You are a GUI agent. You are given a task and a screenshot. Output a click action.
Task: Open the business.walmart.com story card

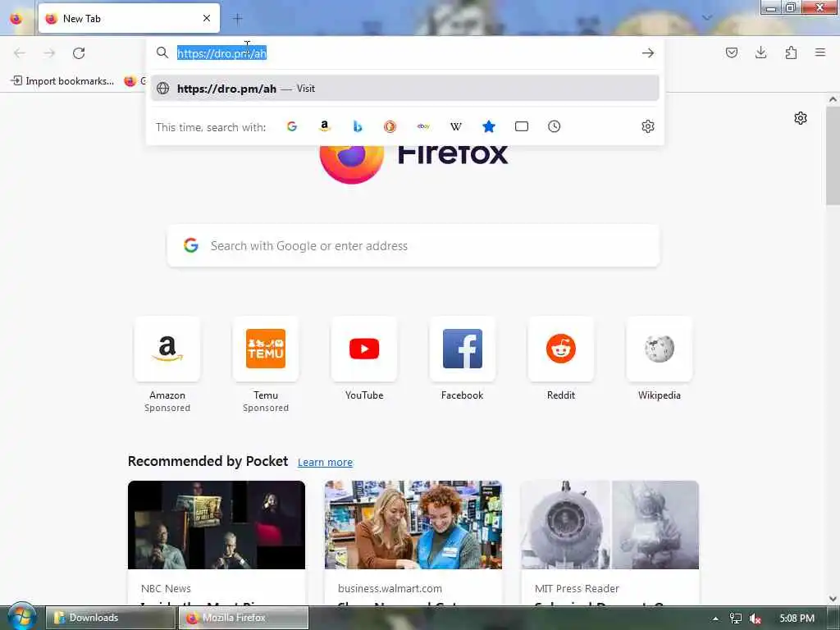pos(413,543)
